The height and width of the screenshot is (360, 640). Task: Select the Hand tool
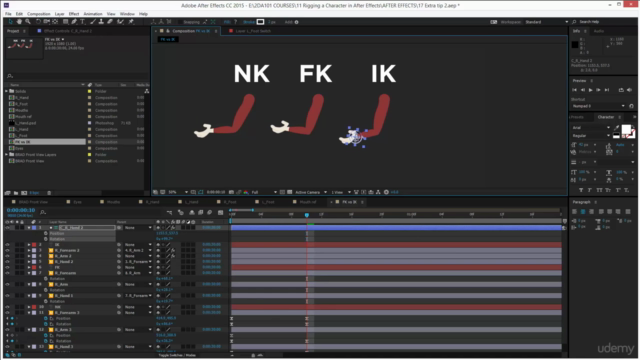click(19, 22)
